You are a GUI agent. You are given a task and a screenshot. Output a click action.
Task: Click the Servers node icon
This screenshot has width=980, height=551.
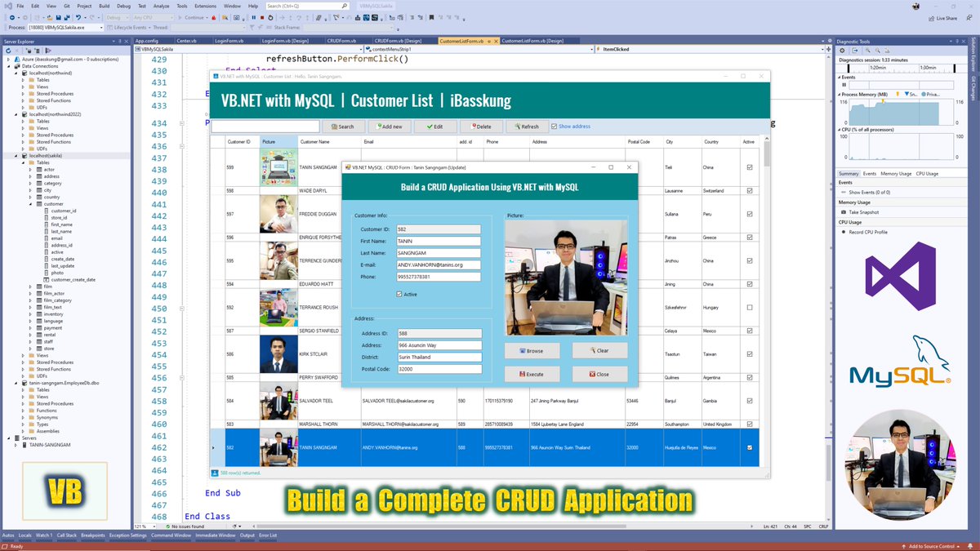[17, 438]
